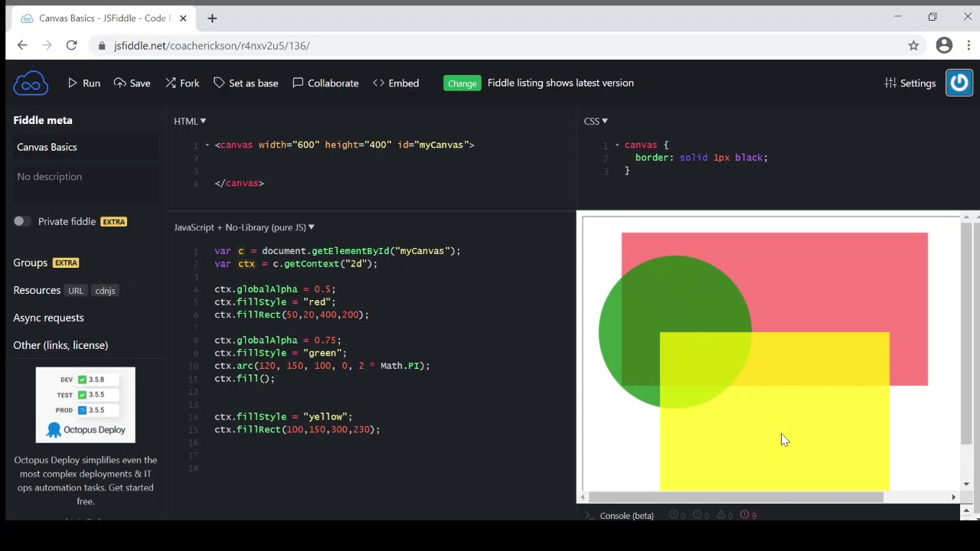Click the blue power account icon
980x551 pixels.
[x=959, y=83]
